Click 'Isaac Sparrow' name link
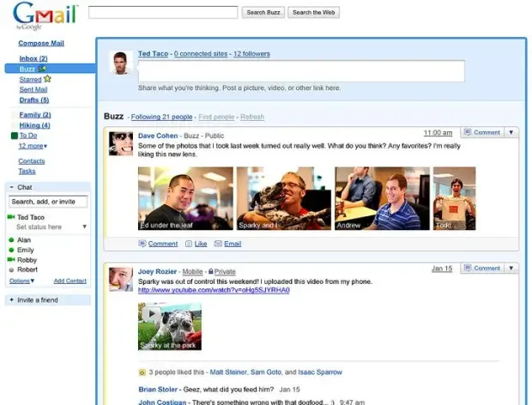This screenshot has width=532, height=405. [x=320, y=372]
